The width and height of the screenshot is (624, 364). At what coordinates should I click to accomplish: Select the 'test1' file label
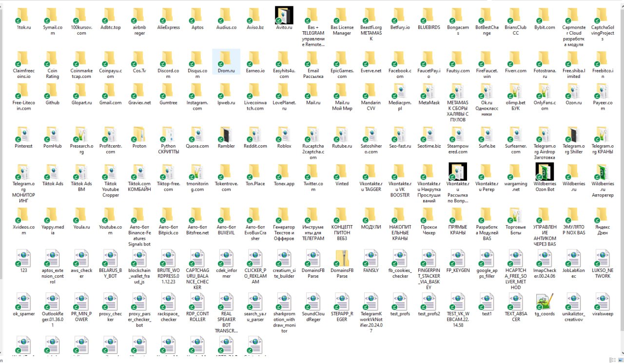[x=487, y=314]
